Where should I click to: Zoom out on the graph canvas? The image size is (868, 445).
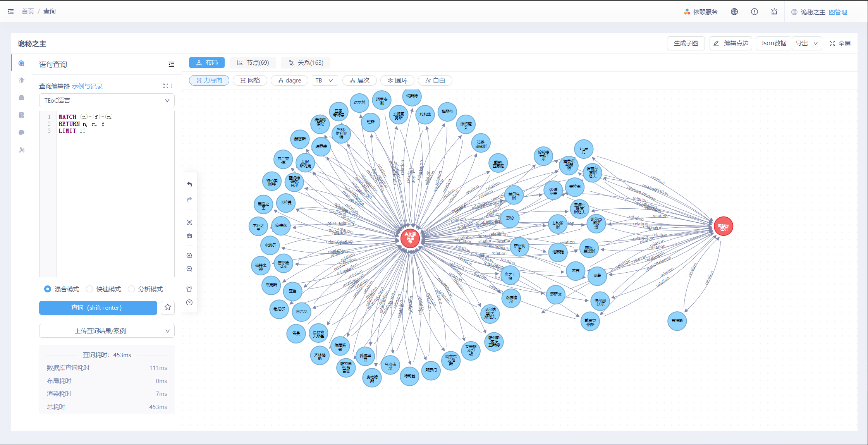pyautogui.click(x=189, y=269)
